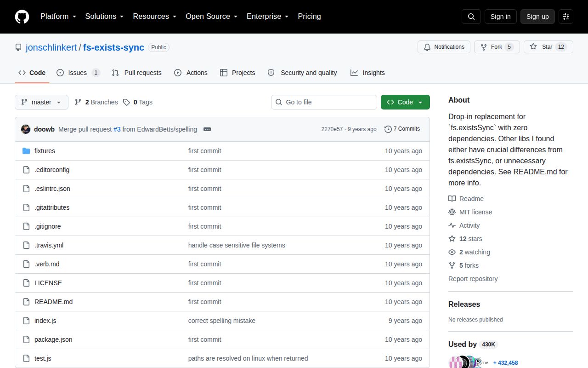
Task: Focus the Go to file search field
Action: [324, 102]
